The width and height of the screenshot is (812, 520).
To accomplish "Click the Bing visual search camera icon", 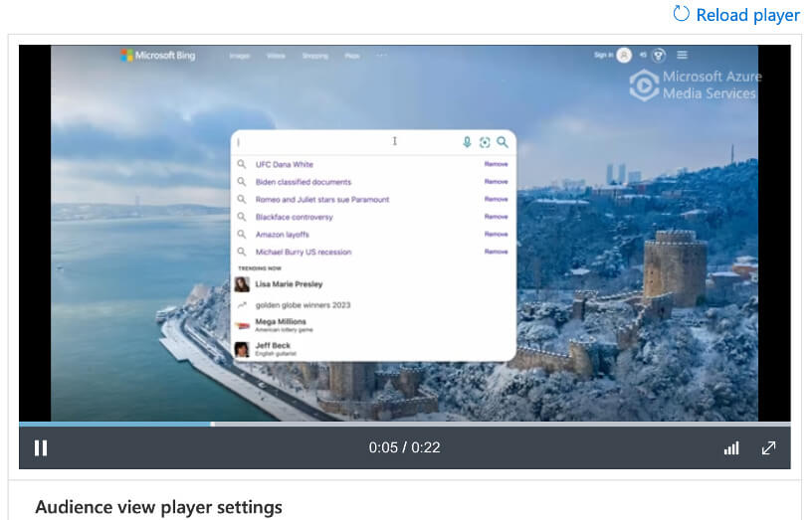I will 485,142.
